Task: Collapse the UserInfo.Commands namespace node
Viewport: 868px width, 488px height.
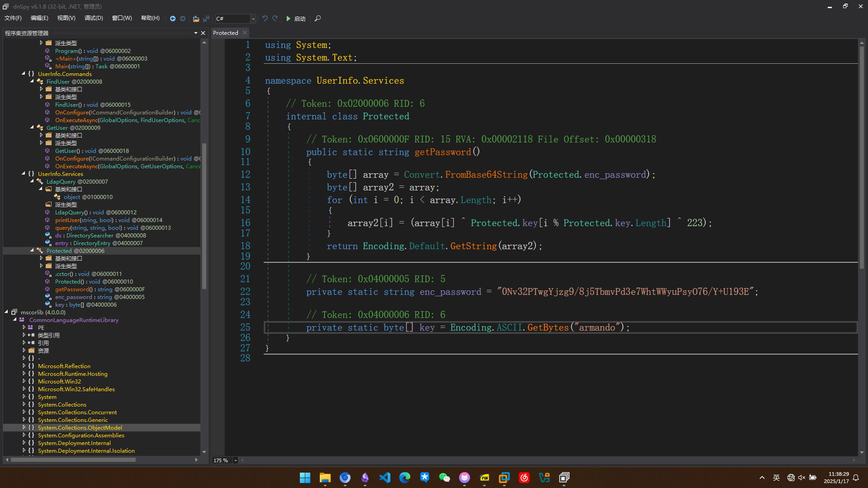Action: click(x=24, y=74)
